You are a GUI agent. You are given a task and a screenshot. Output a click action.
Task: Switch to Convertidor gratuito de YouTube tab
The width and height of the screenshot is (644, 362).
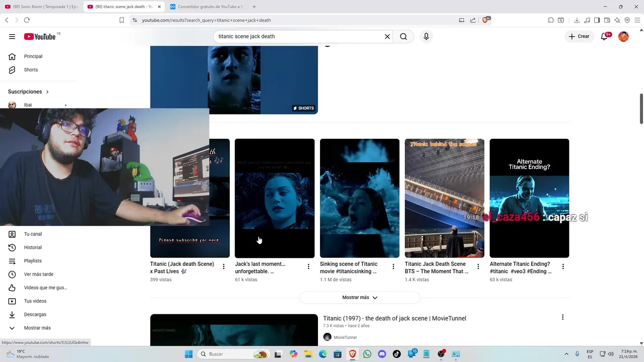pyautogui.click(x=206, y=7)
